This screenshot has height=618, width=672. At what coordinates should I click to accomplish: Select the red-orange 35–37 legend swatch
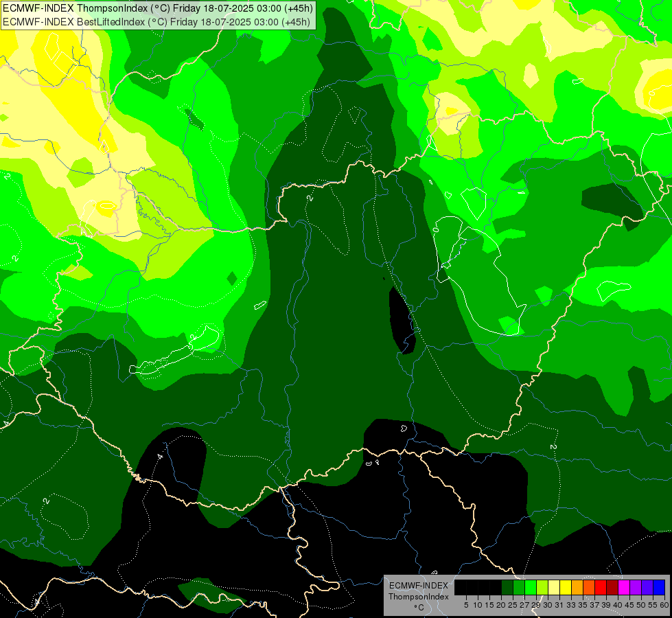589,587
